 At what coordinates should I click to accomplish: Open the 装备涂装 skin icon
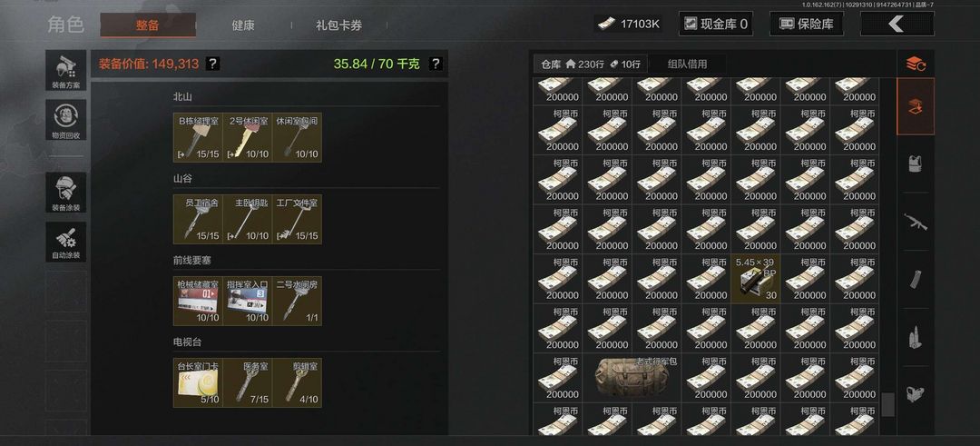[65, 193]
